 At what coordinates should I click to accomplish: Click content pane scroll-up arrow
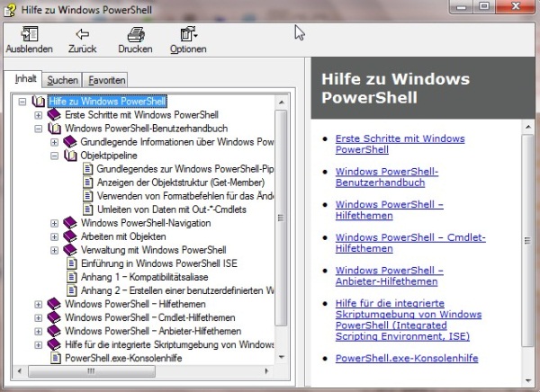click(527, 128)
